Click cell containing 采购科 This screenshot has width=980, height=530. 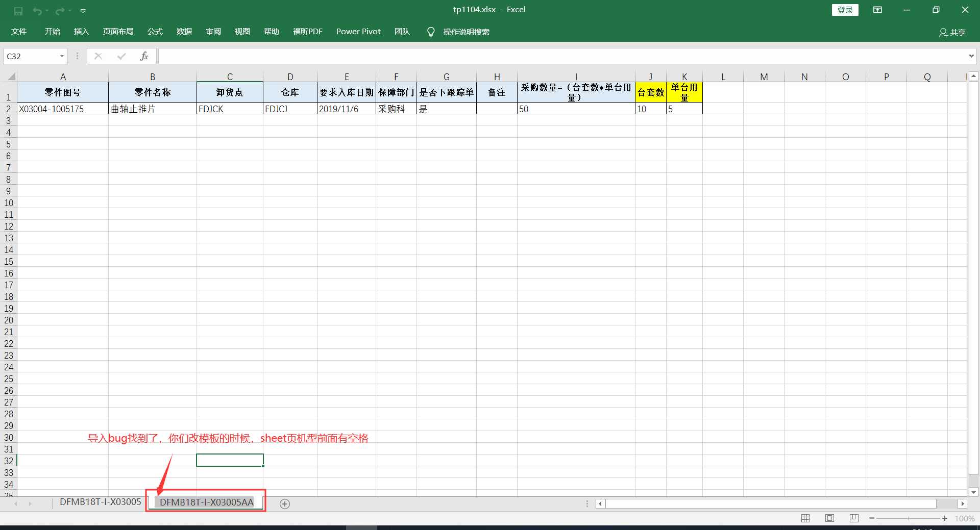(x=396, y=109)
